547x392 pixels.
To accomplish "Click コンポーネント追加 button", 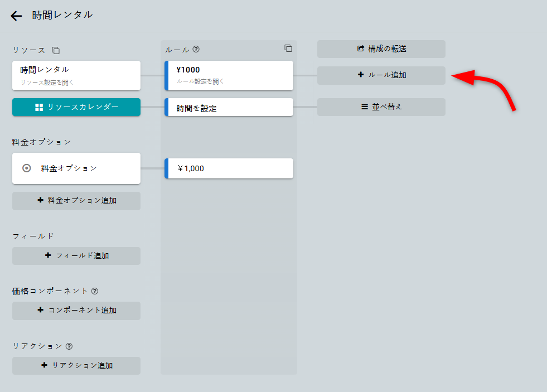I will coord(76,311).
